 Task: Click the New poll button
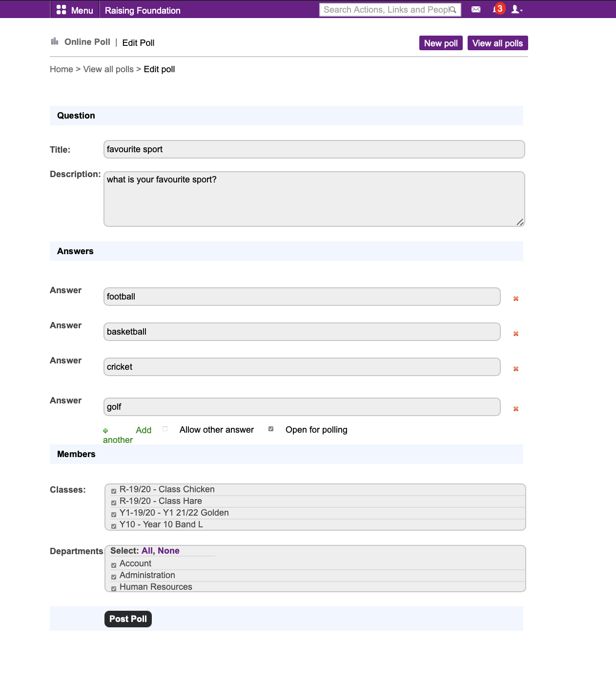[x=441, y=43]
